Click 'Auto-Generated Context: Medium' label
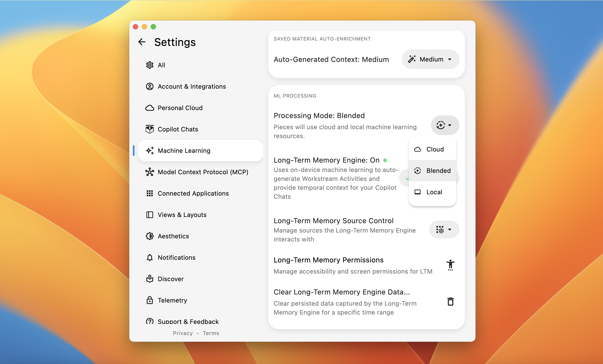603x364 pixels. pos(331,59)
